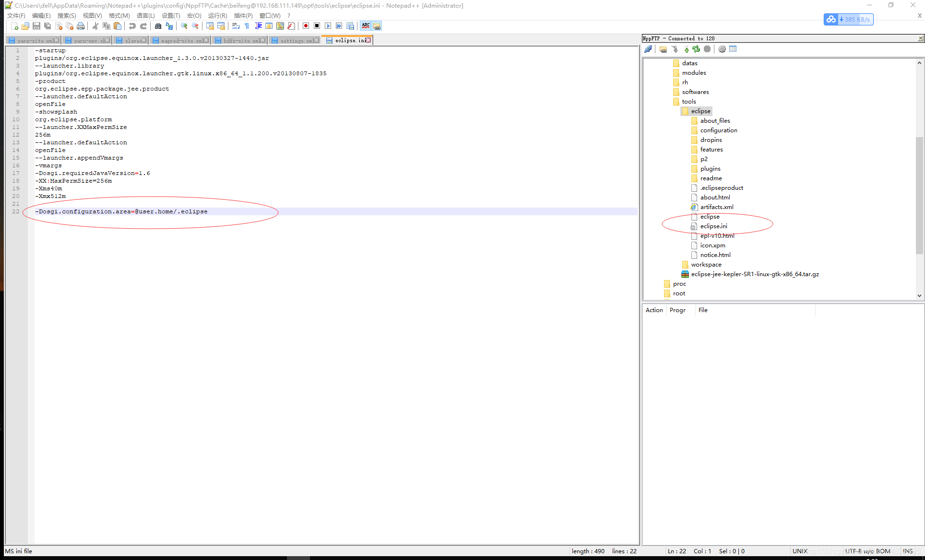Select the workspace folder in FTP tree
Screen dimensions: 925x560
click(x=706, y=265)
